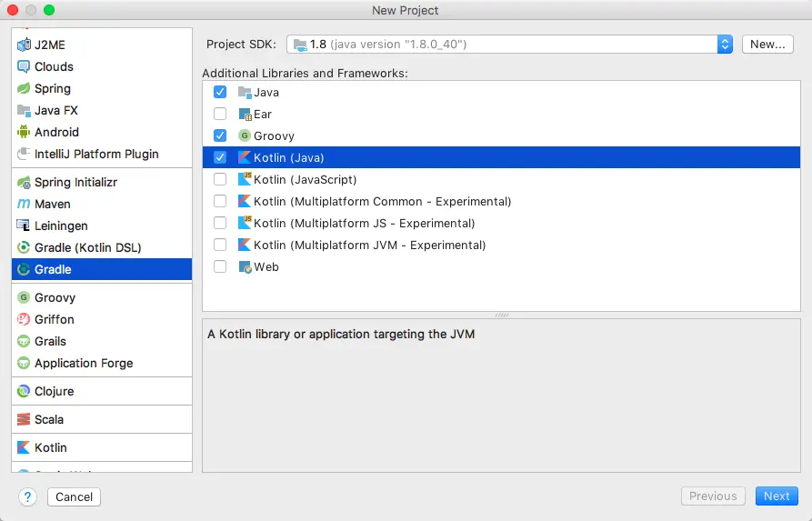Screen dimensions: 812x521
Task: Click 'Kotlin (Multiplatform JS - Experimental)' text
Action: tap(364, 223)
